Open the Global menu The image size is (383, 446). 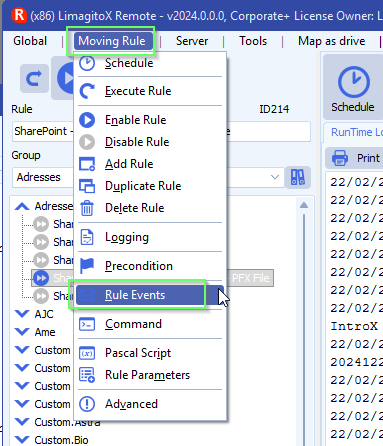(30, 41)
